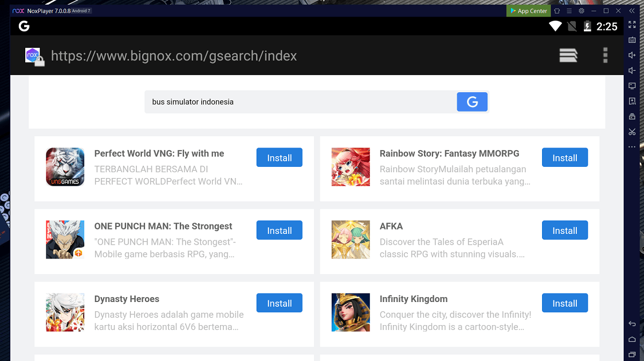The height and width of the screenshot is (361, 644).
Task: Open NoxPlayer system settings gear
Action: (581, 11)
